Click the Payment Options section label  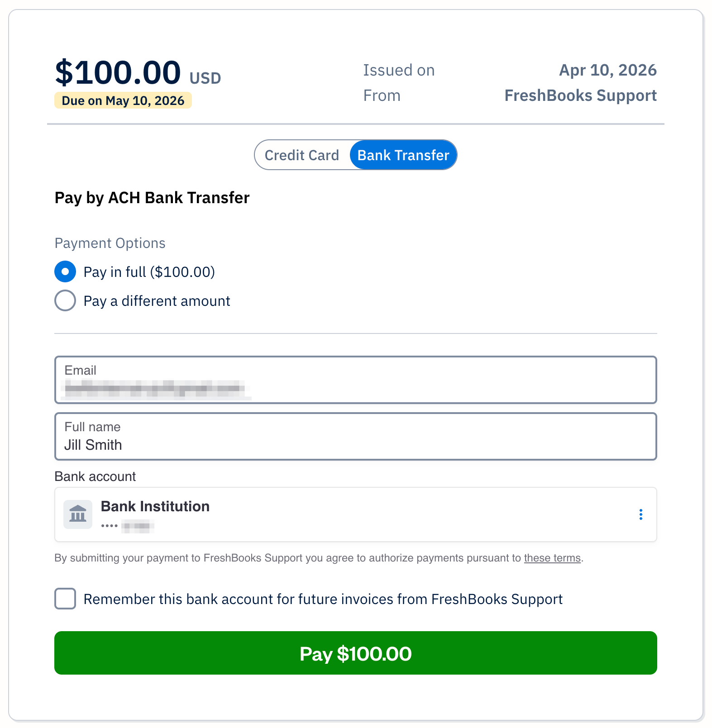point(110,243)
